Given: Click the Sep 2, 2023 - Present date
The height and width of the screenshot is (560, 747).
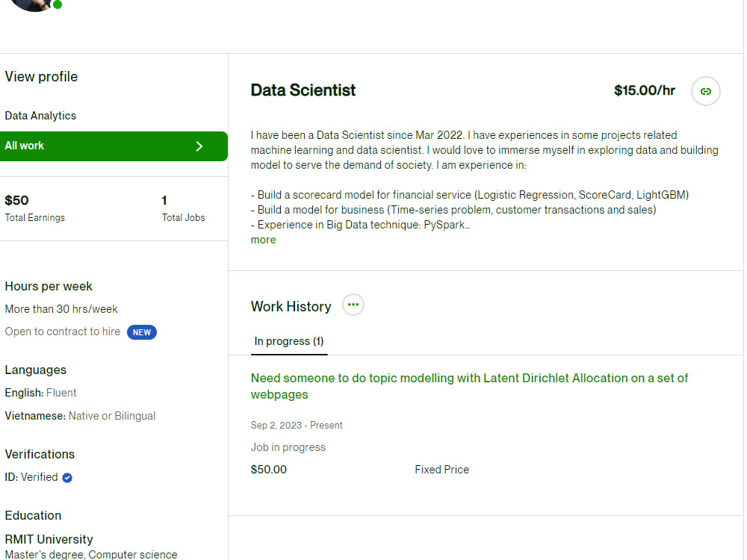Looking at the screenshot, I should pyautogui.click(x=297, y=425).
